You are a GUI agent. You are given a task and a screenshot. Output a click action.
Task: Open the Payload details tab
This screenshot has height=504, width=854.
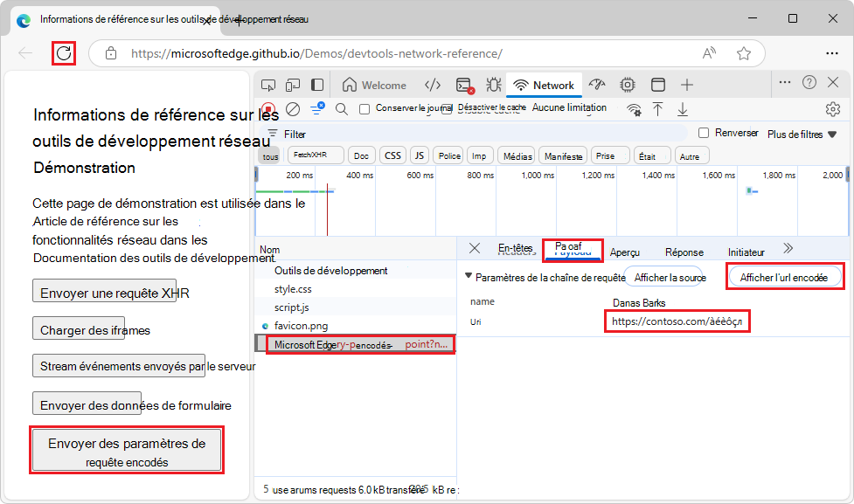pos(573,249)
